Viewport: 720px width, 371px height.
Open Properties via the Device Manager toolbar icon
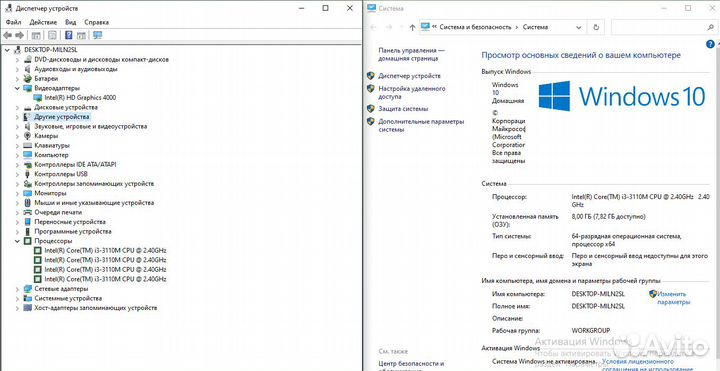click(52, 35)
